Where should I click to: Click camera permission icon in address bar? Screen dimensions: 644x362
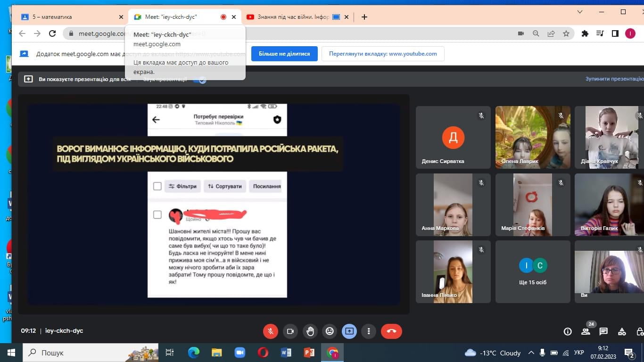[x=521, y=33]
